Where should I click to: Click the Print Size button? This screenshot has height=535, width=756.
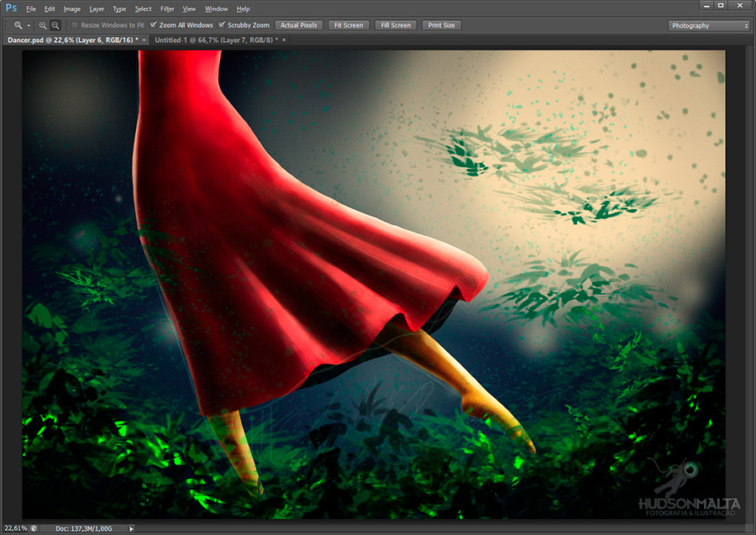pyautogui.click(x=441, y=25)
